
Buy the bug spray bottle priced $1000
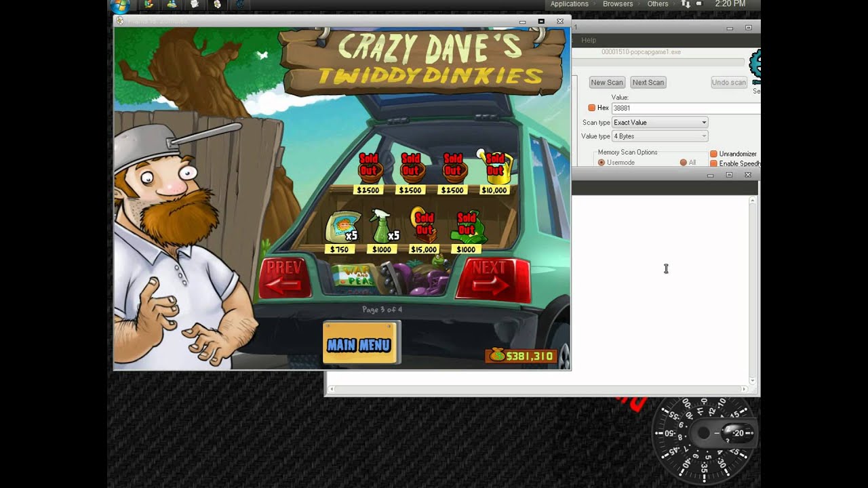[383, 226]
